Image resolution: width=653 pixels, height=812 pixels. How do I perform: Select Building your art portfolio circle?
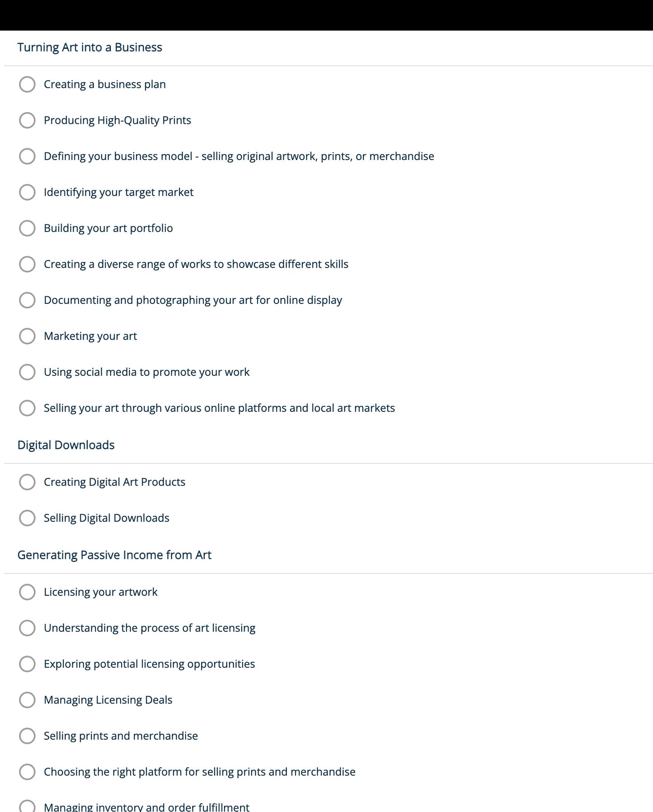coord(27,228)
